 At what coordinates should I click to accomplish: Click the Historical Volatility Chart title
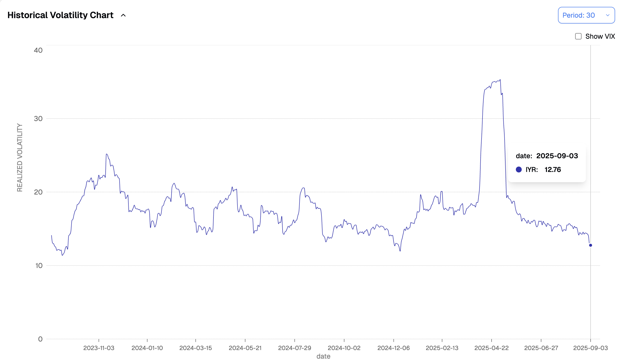click(60, 15)
